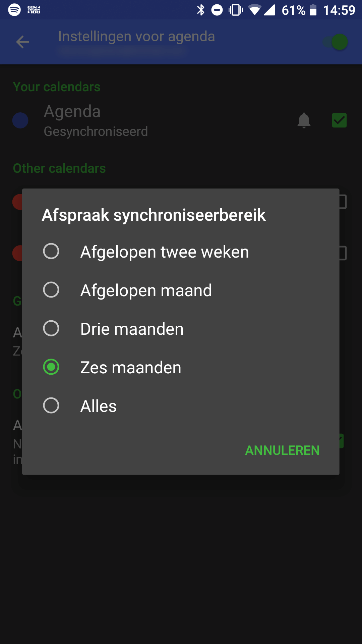Tap the Instellingen voor agenda title
The width and height of the screenshot is (362, 644).
click(136, 37)
